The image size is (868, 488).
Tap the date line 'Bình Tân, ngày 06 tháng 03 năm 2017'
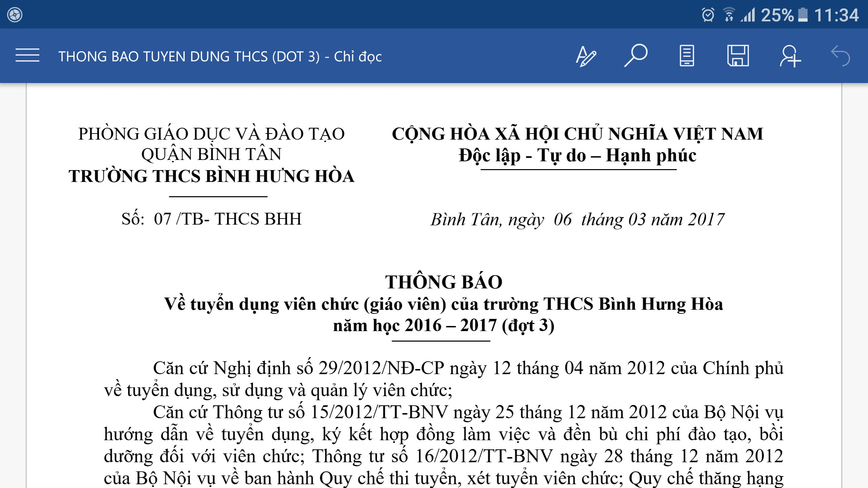pos(578,220)
